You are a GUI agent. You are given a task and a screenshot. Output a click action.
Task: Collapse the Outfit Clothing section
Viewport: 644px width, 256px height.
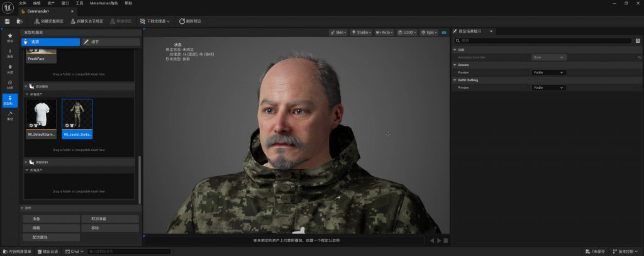pos(455,80)
